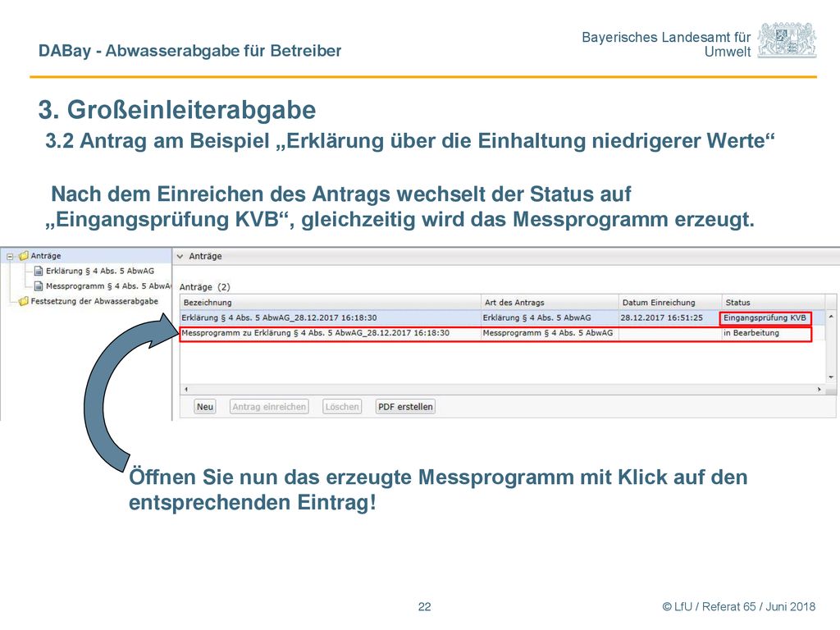Click date cell 28.12.2017 16:51:25

661,317
